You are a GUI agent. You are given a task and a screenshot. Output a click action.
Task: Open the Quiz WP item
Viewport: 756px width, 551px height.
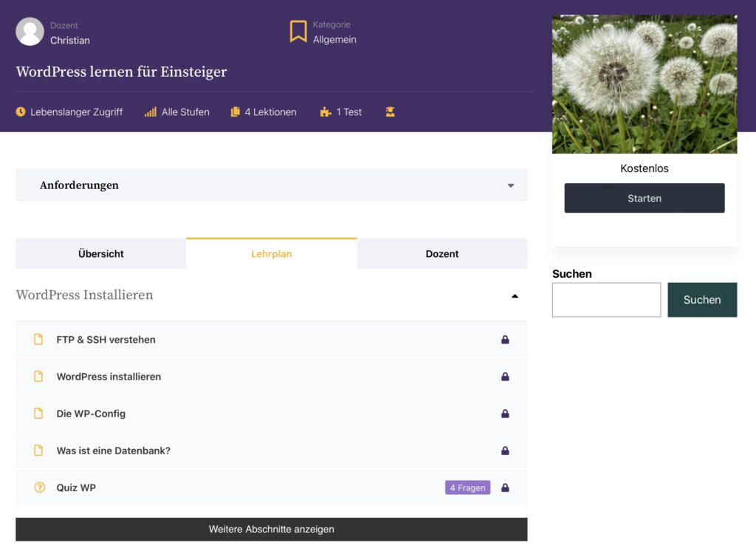(76, 487)
